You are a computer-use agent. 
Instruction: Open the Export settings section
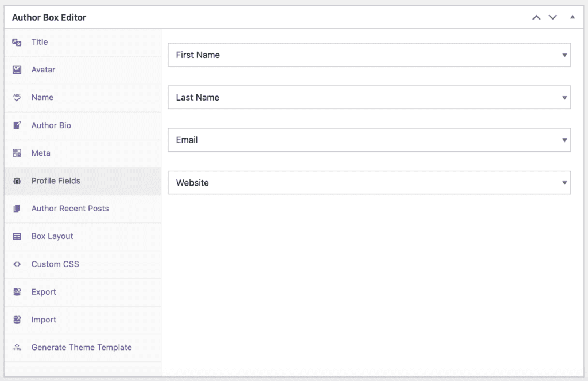click(x=43, y=292)
